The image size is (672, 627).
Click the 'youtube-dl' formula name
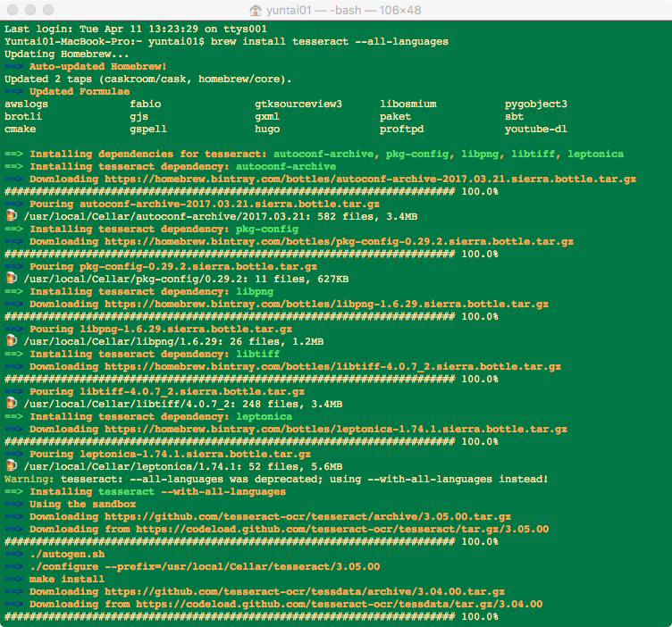535,129
